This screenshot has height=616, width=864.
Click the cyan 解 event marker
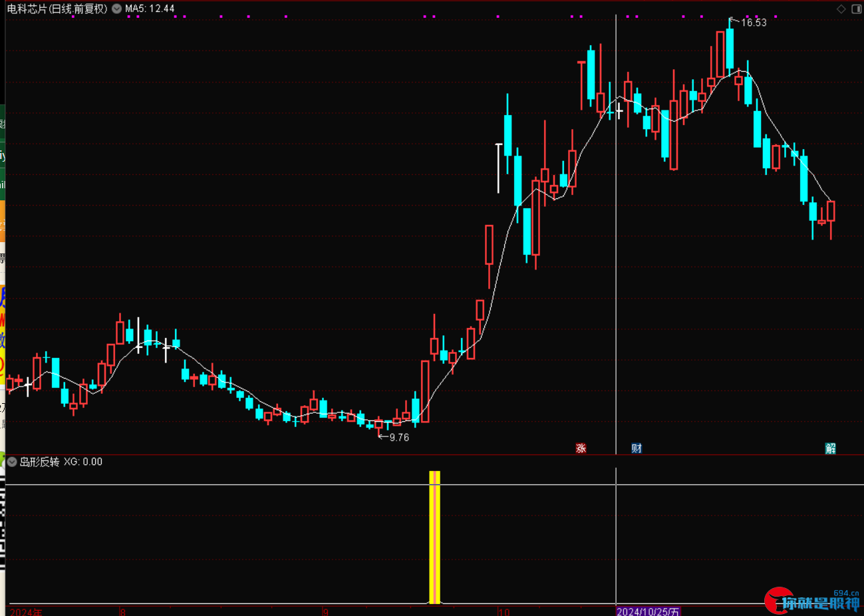click(x=831, y=448)
